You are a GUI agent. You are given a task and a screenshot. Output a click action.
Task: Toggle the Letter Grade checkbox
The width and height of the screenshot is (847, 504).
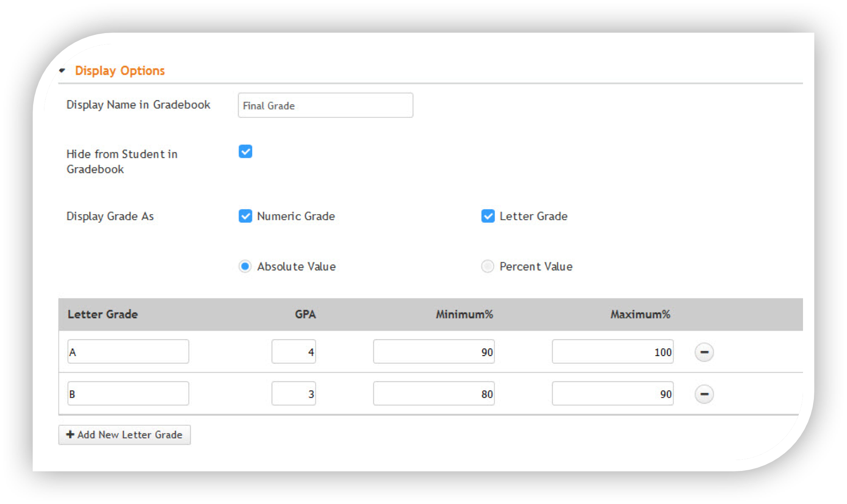[488, 216]
